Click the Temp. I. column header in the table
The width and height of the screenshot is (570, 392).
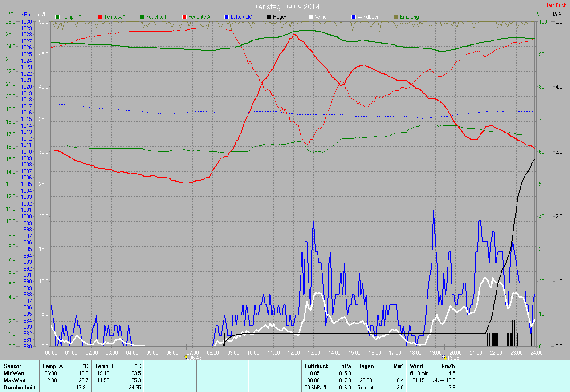point(105,366)
